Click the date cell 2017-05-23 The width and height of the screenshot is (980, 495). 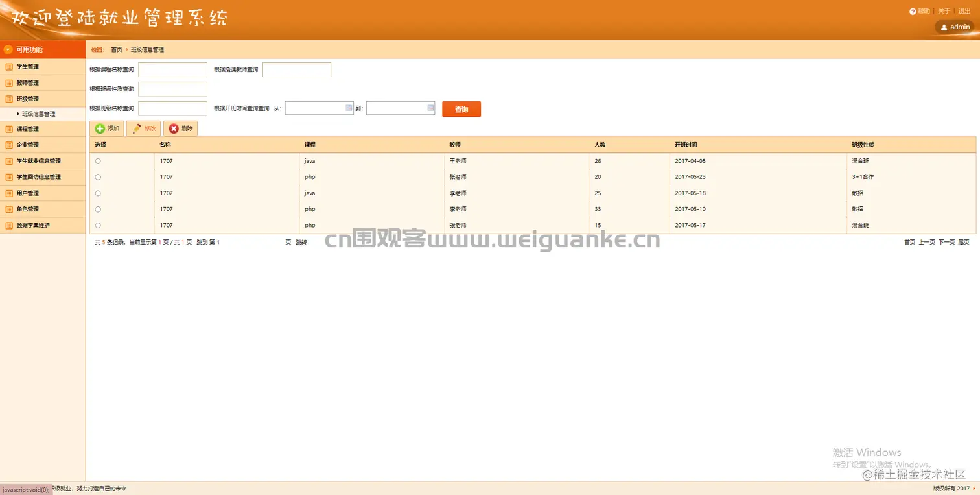[690, 177]
